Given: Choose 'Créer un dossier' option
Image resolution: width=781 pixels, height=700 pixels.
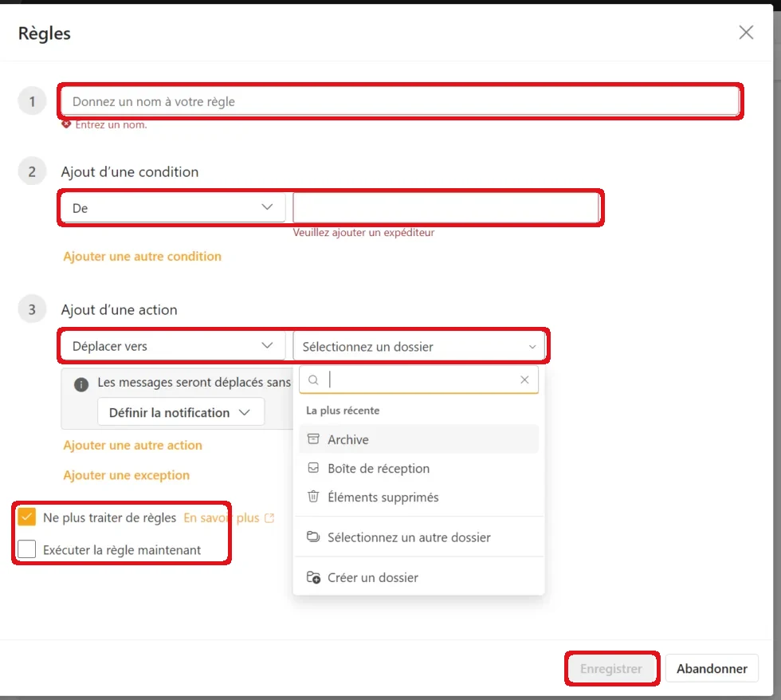Looking at the screenshot, I should tap(418, 577).
